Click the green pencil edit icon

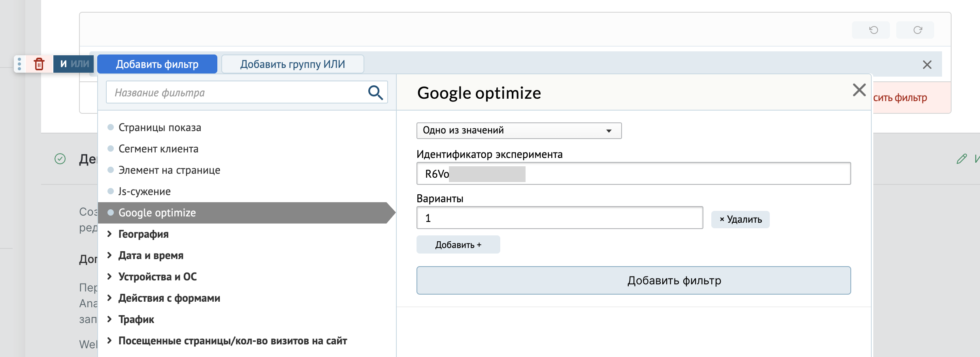(x=961, y=159)
